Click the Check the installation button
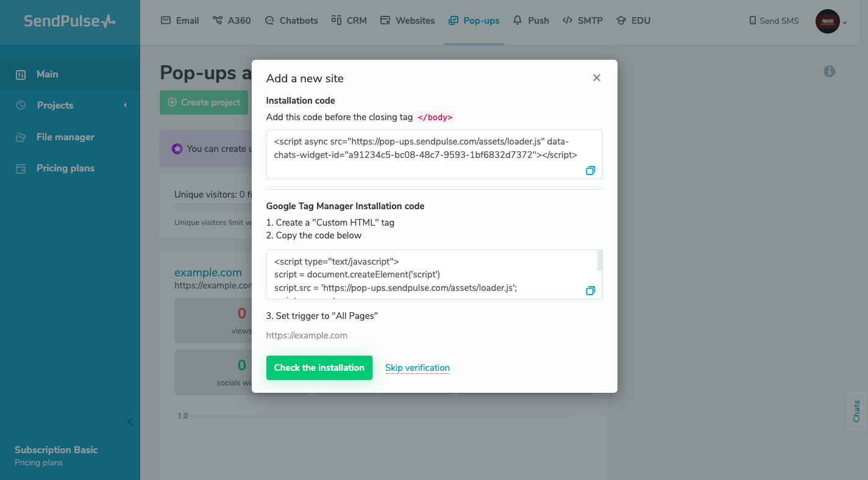Screen dimensions: 868x480 click(319, 368)
